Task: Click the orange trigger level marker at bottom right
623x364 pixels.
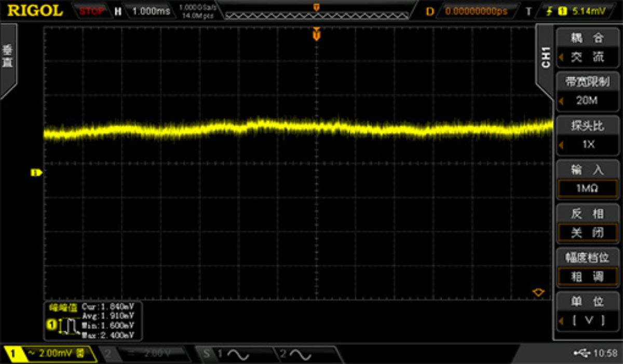Action: 538,292
